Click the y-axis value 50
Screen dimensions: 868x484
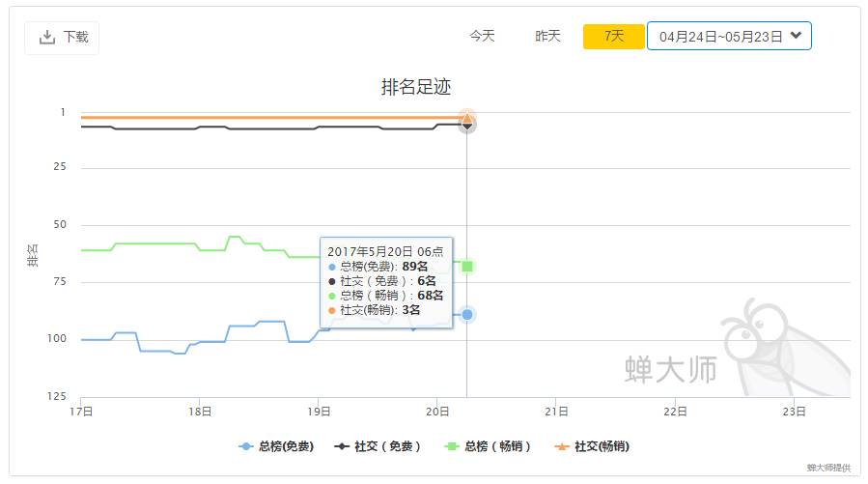(60, 225)
